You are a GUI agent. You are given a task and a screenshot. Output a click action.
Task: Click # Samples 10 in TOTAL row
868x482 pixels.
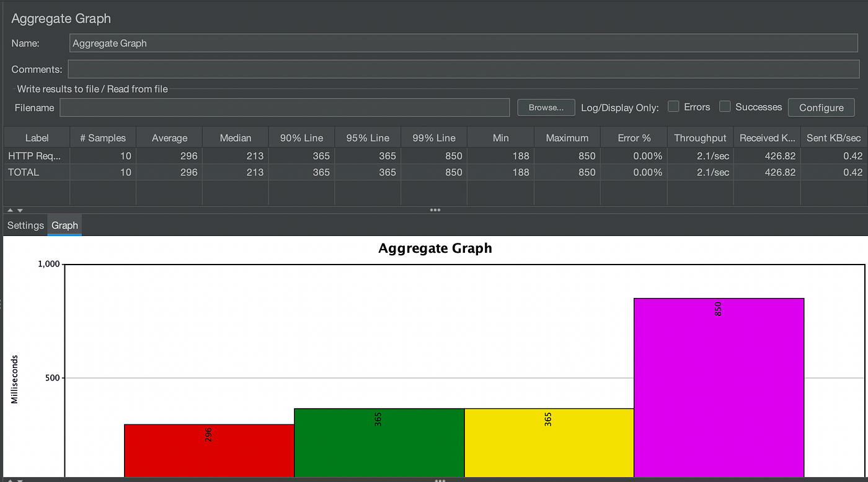pos(103,172)
